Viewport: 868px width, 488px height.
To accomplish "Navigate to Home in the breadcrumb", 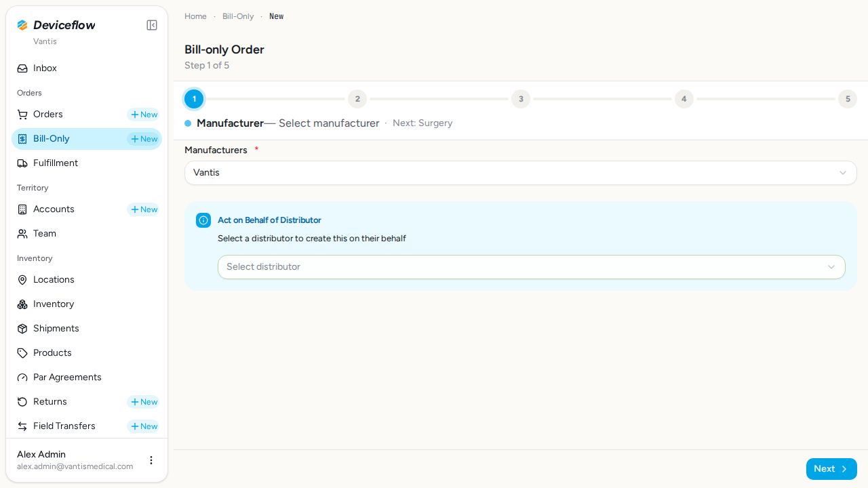I will pos(195,16).
